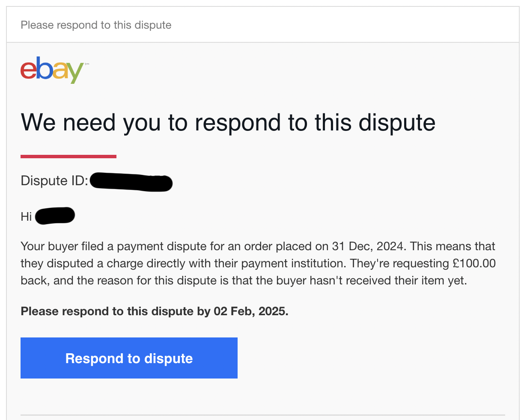The image size is (530, 420).
Task: Click the red divider under the heading
Action: pos(68,157)
